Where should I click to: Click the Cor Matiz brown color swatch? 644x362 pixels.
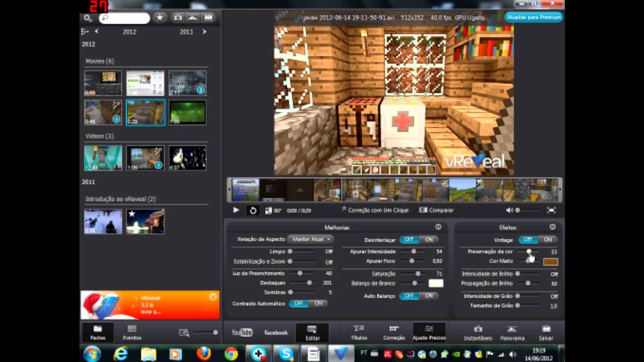550,261
